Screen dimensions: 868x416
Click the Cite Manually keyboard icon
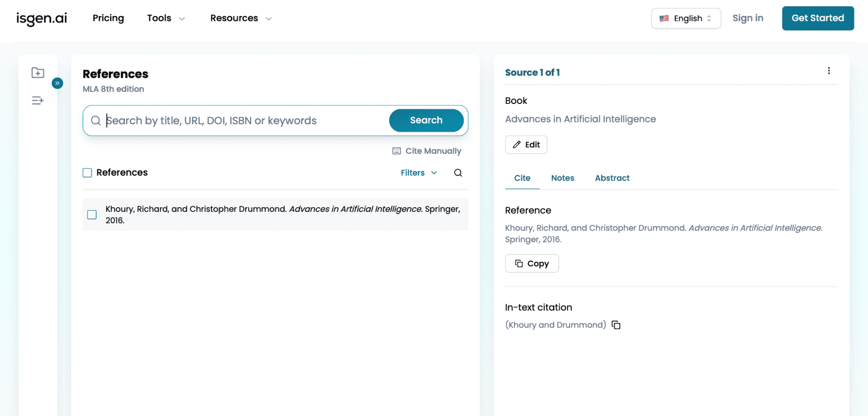pos(396,151)
